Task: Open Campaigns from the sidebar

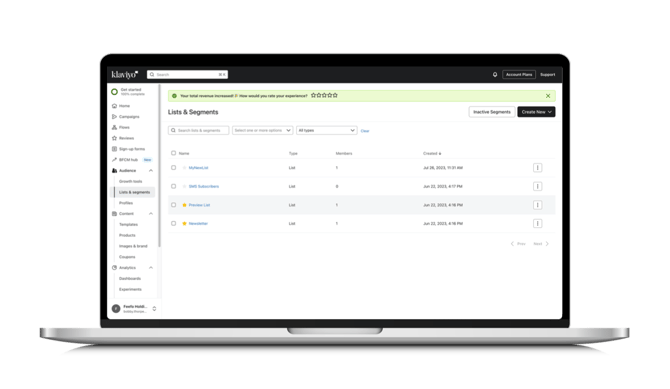Action: pyautogui.click(x=126, y=116)
